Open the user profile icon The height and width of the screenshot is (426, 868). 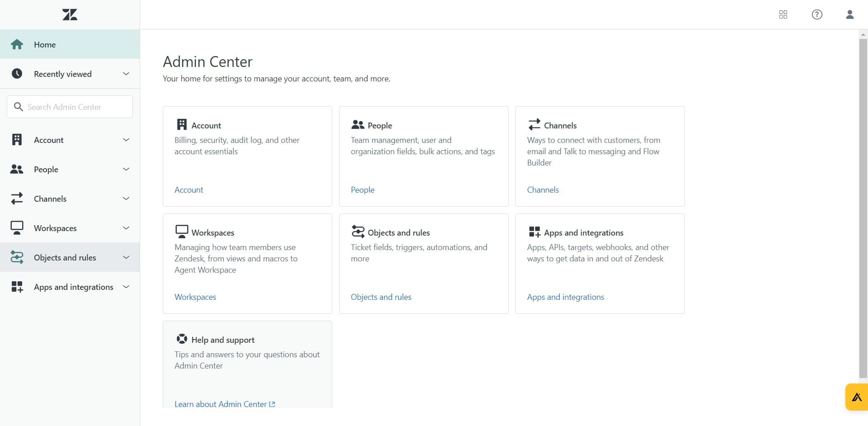pyautogui.click(x=850, y=14)
